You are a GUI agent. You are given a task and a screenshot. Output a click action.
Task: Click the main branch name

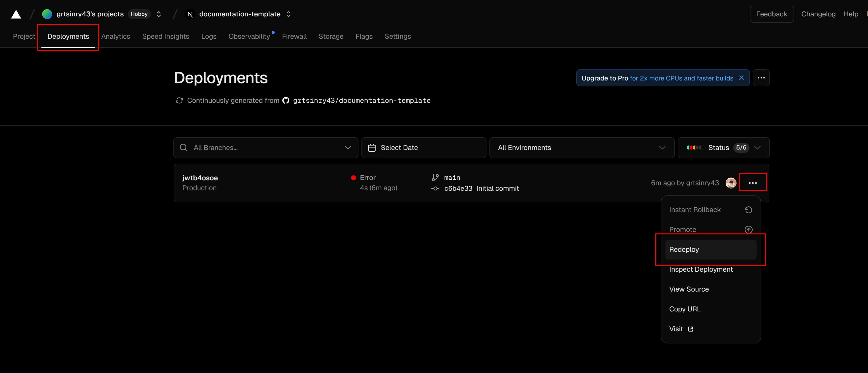[452, 178]
